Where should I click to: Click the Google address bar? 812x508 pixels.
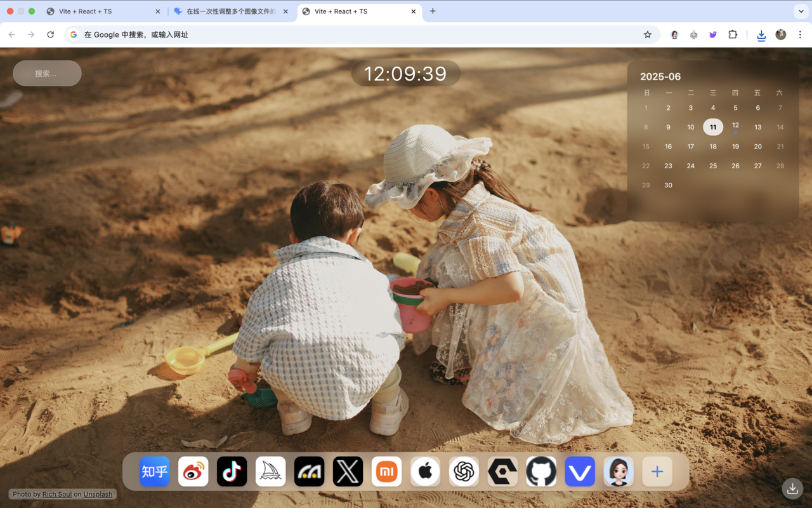pos(362,35)
